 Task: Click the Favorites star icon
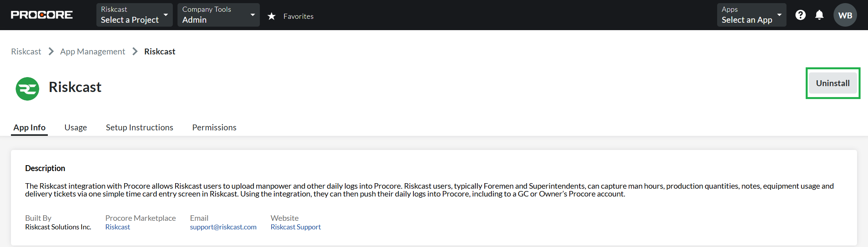pos(272,16)
